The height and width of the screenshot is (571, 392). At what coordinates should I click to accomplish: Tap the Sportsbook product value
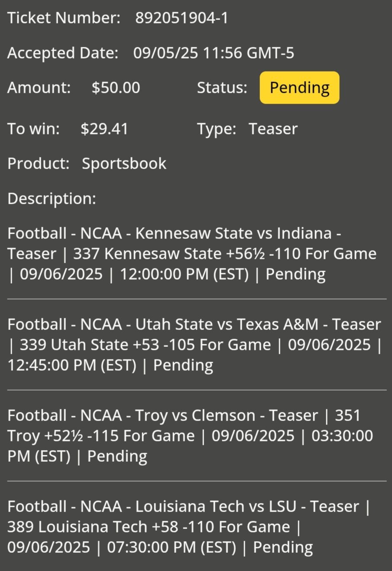(124, 163)
